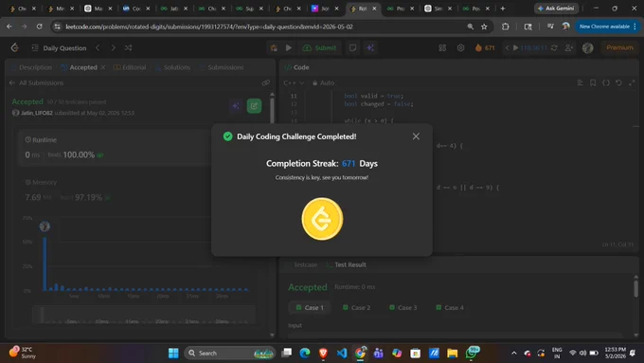Close the Daily Coding Challenge Completed dialog

coord(416,136)
